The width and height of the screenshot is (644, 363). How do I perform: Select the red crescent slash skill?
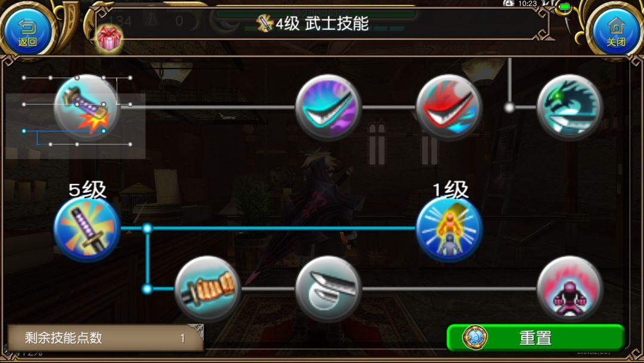tap(449, 107)
